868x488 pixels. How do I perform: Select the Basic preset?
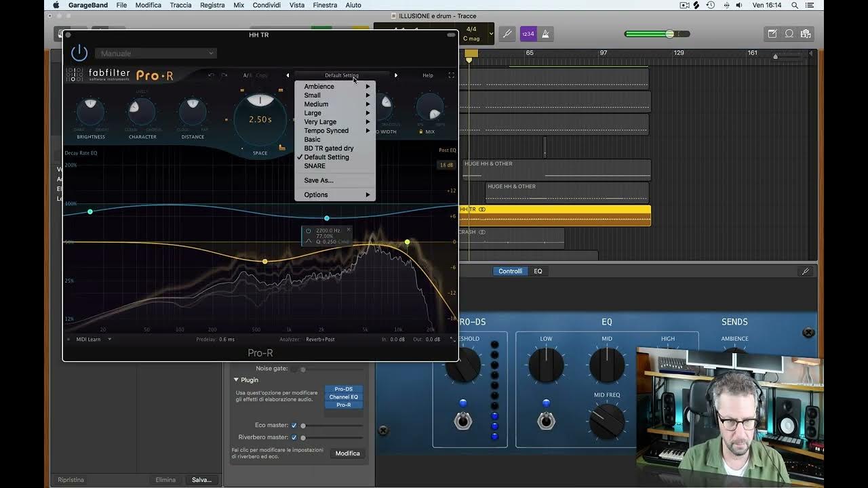(x=335, y=140)
